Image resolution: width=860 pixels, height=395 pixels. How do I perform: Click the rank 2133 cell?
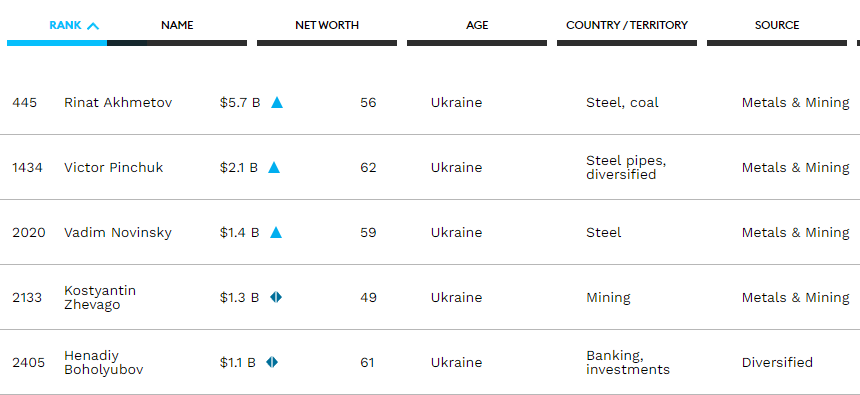pyautogui.click(x=27, y=297)
